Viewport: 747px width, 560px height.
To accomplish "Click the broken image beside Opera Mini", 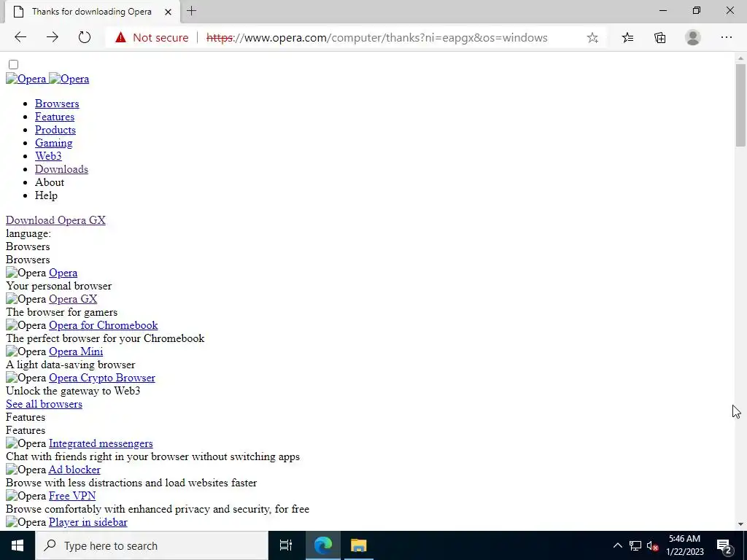I will tap(26, 351).
